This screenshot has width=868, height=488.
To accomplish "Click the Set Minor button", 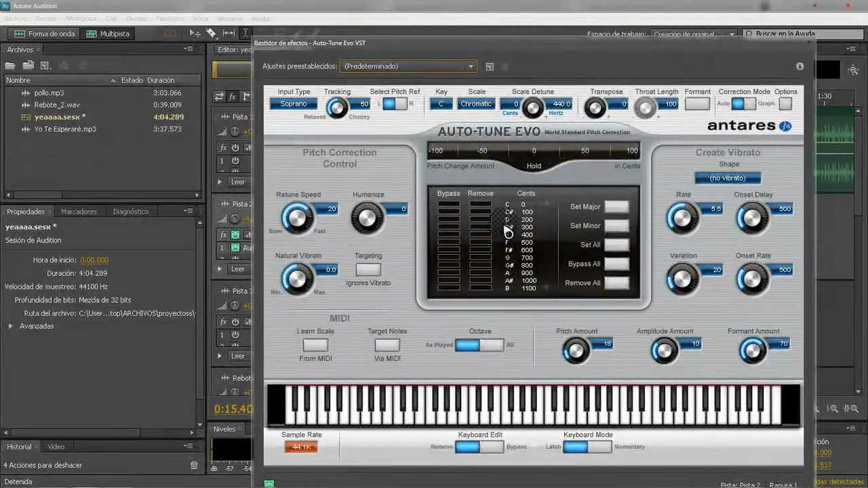I will point(616,226).
